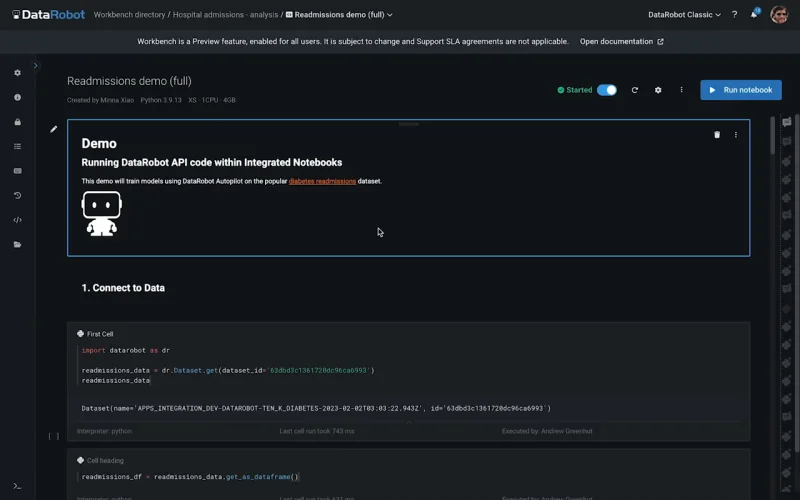Open notebook settings gear in left sidebar
800x500 pixels.
tap(17, 73)
